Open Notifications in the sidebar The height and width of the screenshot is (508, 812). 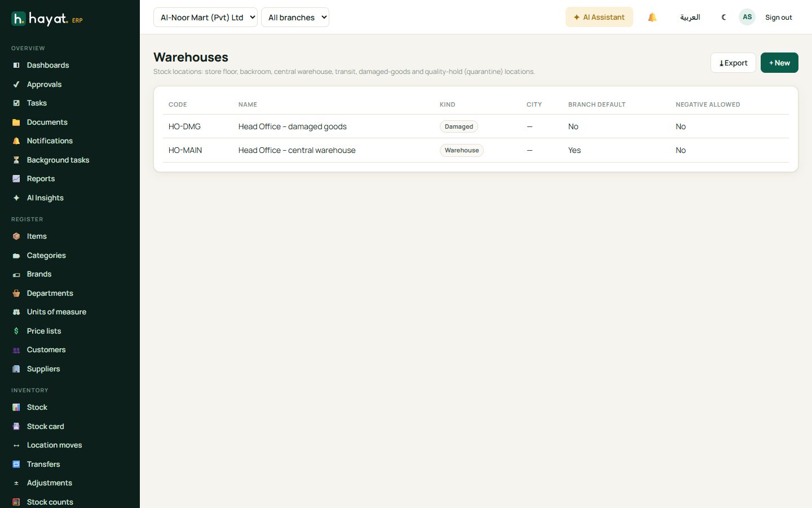point(50,141)
